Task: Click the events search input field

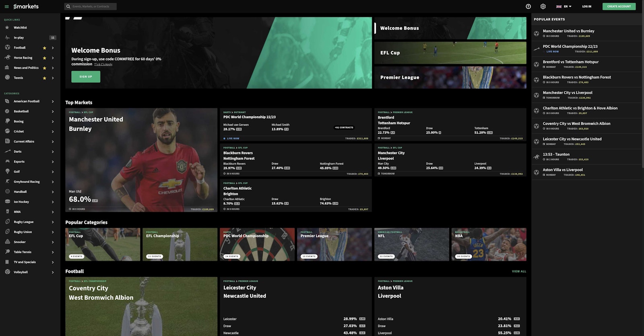Action: [93, 6]
